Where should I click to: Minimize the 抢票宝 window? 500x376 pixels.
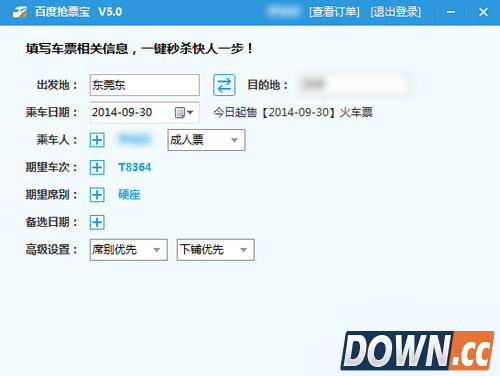(x=451, y=12)
